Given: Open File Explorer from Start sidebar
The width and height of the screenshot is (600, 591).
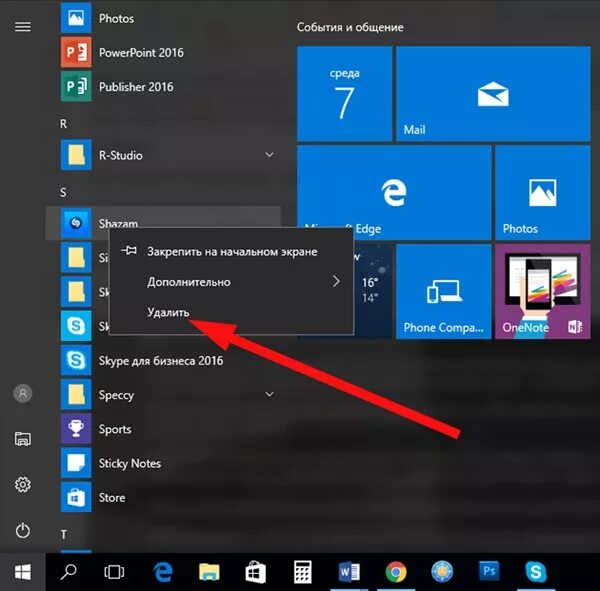Looking at the screenshot, I should coord(23,439).
